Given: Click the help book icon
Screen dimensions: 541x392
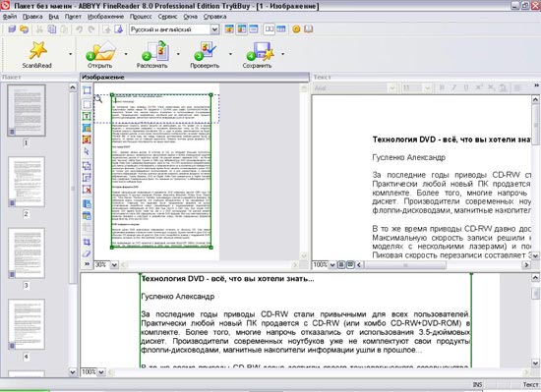Looking at the screenshot, I should 308,29.
